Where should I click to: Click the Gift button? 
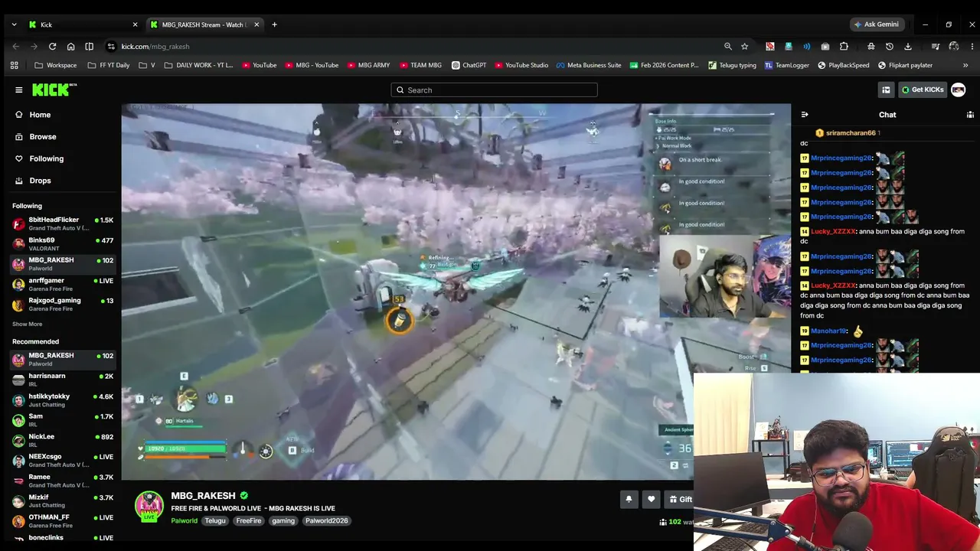click(x=680, y=500)
